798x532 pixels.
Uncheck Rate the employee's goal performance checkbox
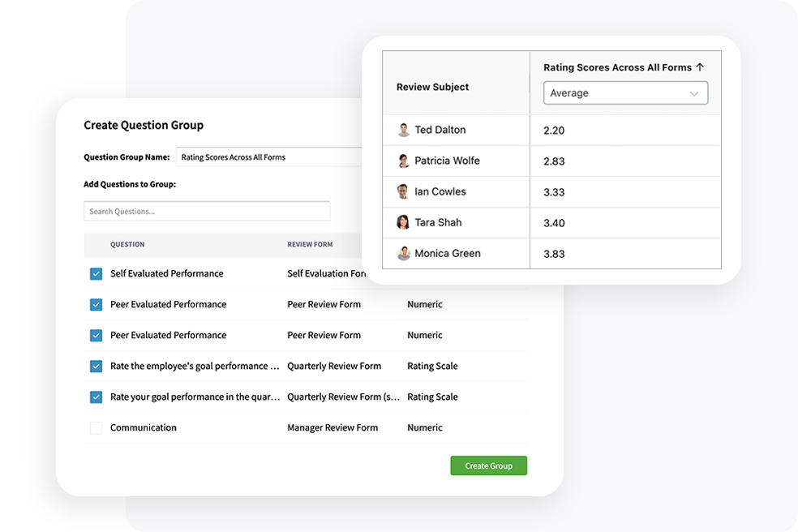coord(96,367)
